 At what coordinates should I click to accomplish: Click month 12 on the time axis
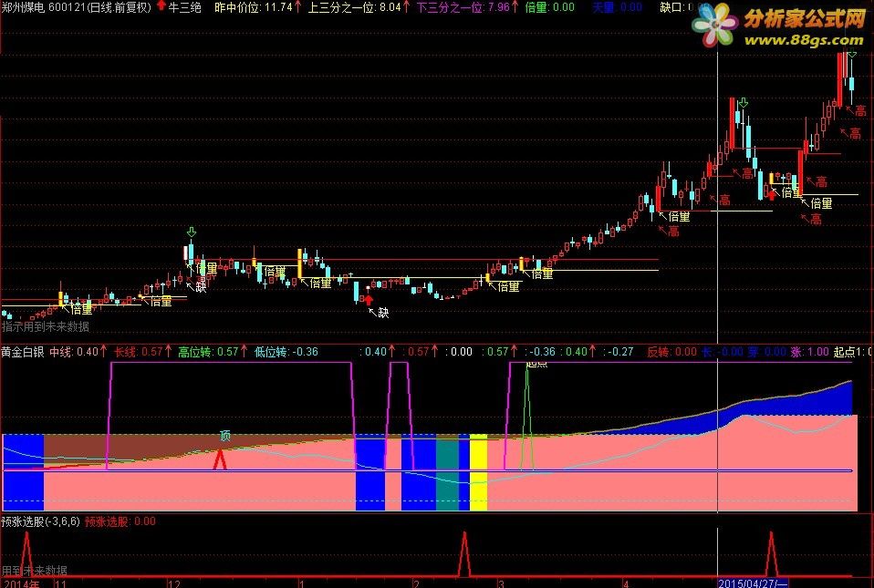[x=174, y=583]
